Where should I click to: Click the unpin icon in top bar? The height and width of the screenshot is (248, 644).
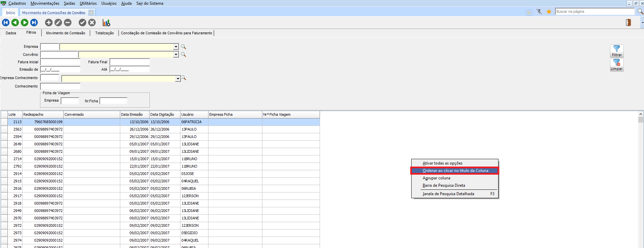(x=539, y=12)
